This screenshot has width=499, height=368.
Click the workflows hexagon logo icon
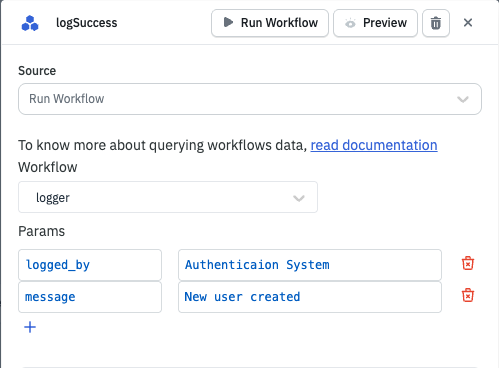(x=30, y=23)
